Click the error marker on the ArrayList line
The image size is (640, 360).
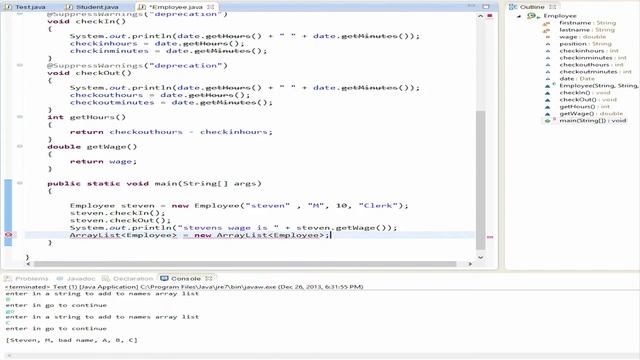pyautogui.click(x=8, y=235)
